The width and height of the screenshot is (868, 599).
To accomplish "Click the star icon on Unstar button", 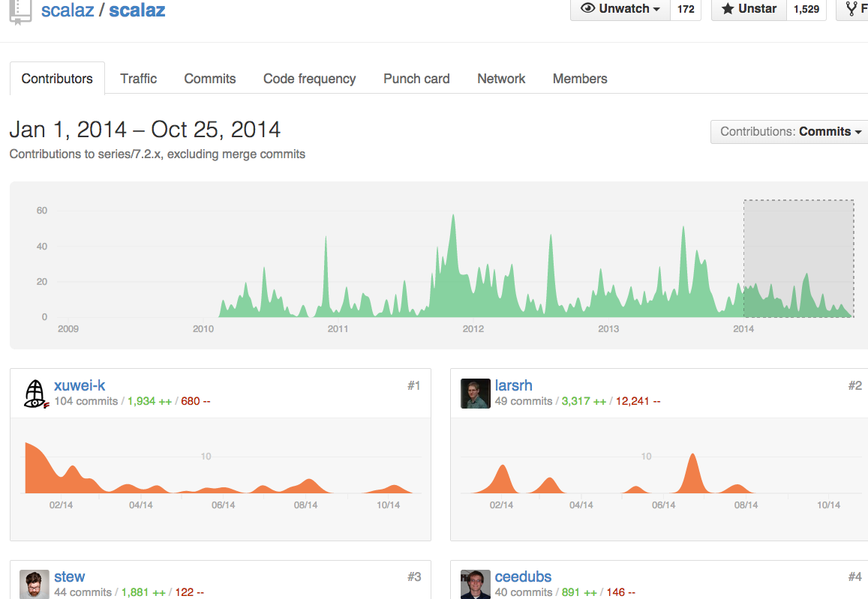I will [728, 8].
